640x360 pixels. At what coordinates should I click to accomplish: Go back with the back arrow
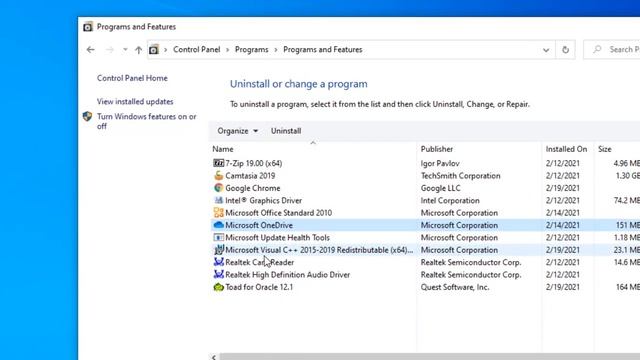[x=91, y=50]
